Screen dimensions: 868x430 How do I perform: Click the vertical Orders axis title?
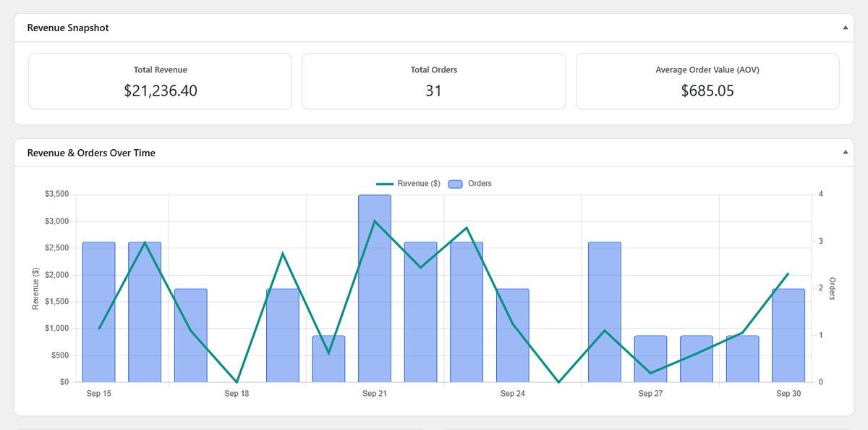pos(833,289)
